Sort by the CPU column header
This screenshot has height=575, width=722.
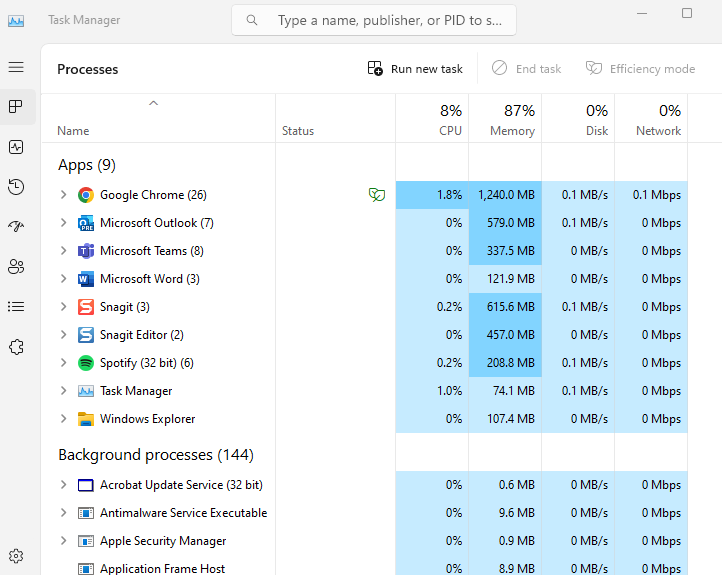tap(432, 119)
